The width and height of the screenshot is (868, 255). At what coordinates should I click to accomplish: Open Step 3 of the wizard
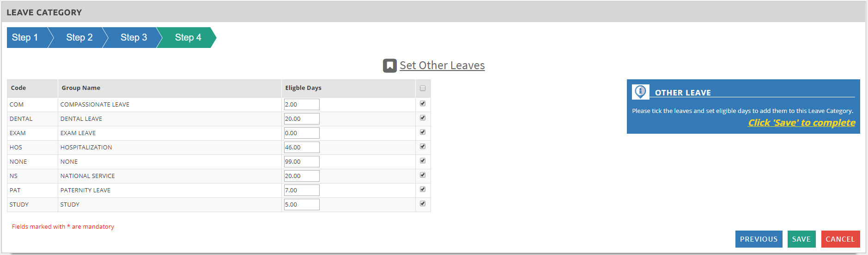(134, 37)
